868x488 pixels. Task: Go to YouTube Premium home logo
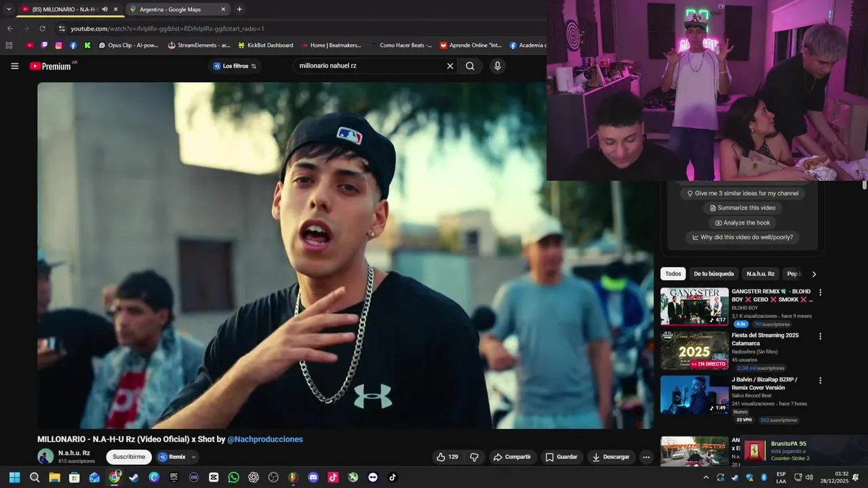52,66
